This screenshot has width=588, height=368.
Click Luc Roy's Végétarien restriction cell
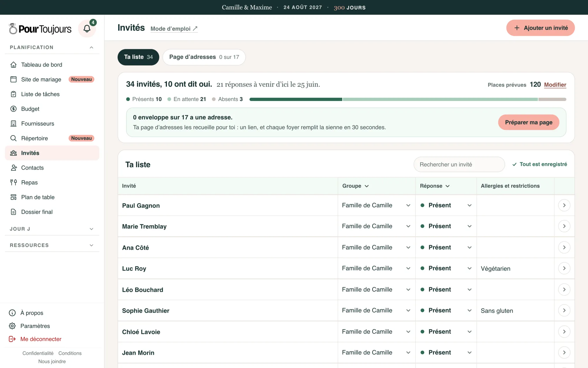coord(515,268)
